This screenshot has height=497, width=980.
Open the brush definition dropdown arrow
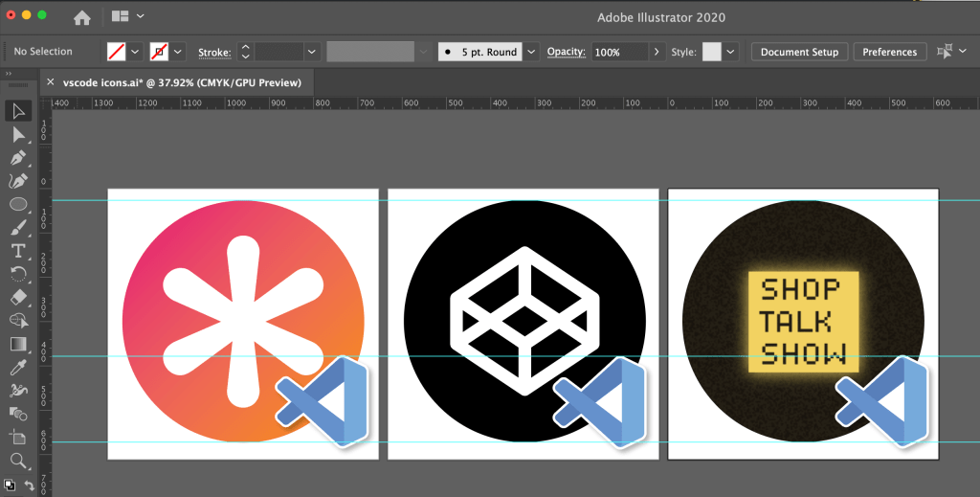pyautogui.click(x=531, y=52)
